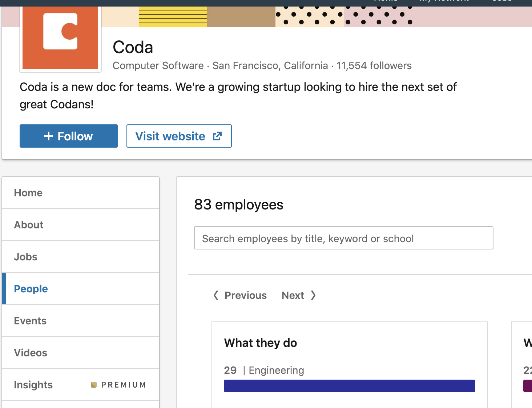Open the Visit website link
The width and height of the screenshot is (532, 408).
coord(179,136)
